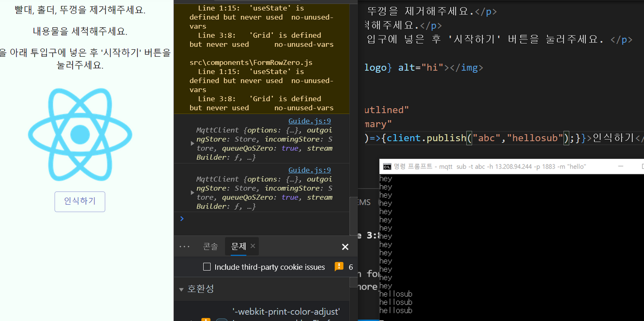644x321 pixels.
Task: Click the 인식하기 button on the page
Action: [80, 202]
